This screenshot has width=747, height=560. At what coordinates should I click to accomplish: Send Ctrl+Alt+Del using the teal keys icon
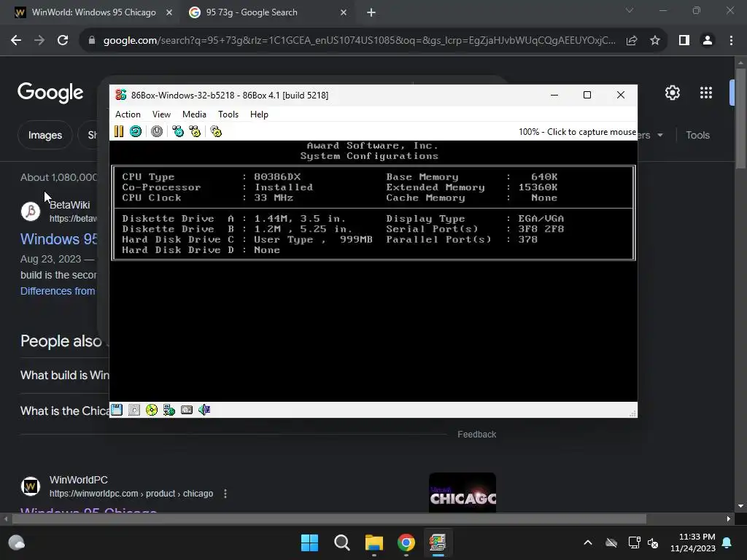click(178, 131)
